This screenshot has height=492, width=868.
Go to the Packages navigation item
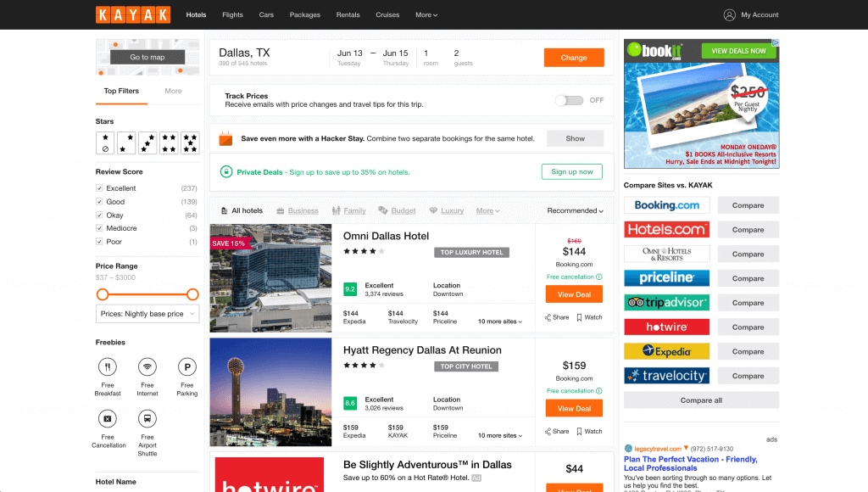[305, 15]
